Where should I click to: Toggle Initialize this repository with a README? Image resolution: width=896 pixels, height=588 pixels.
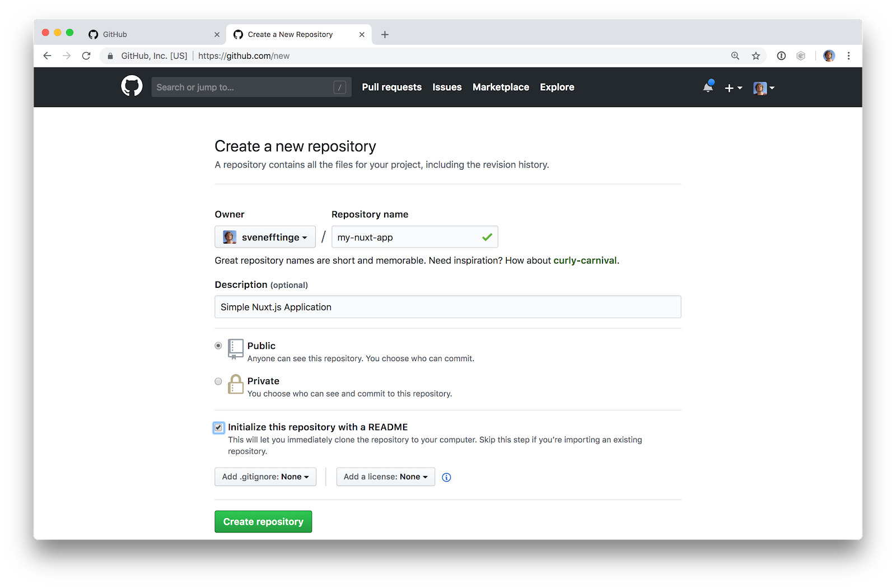point(219,428)
